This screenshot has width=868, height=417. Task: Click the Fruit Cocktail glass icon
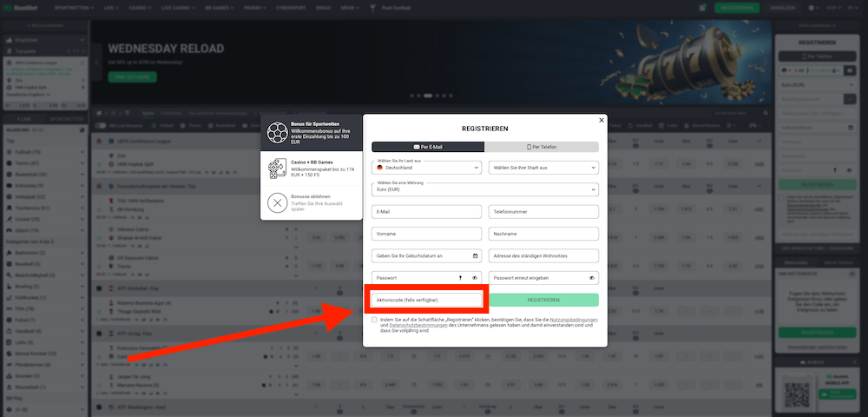pos(373,8)
